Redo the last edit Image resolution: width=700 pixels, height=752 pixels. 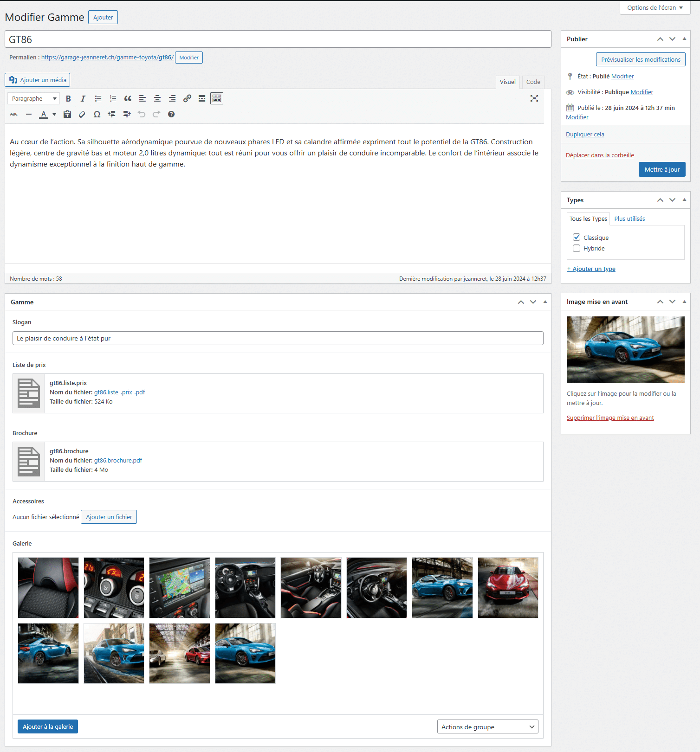pos(156,114)
